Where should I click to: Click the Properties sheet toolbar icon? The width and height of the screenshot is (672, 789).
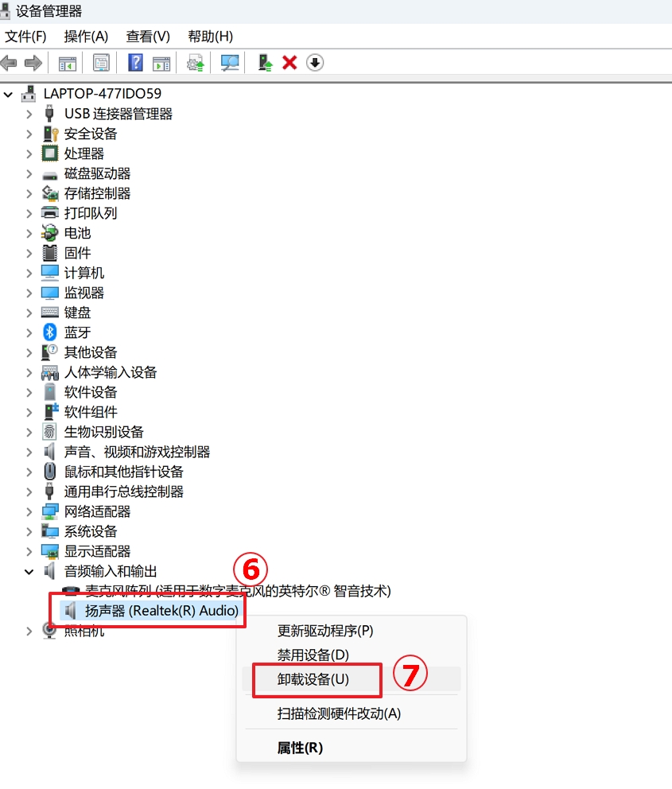point(101,63)
